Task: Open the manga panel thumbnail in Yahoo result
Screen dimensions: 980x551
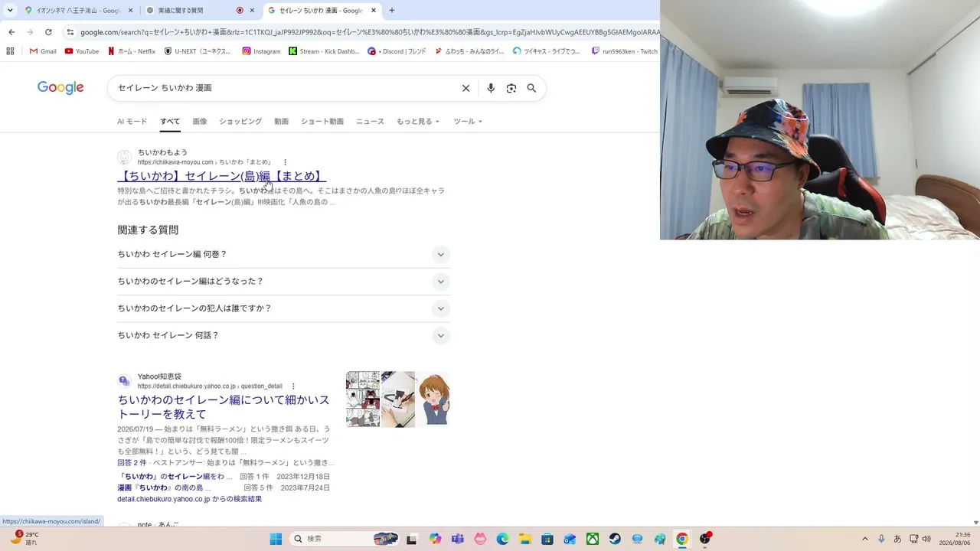Action: pos(363,399)
